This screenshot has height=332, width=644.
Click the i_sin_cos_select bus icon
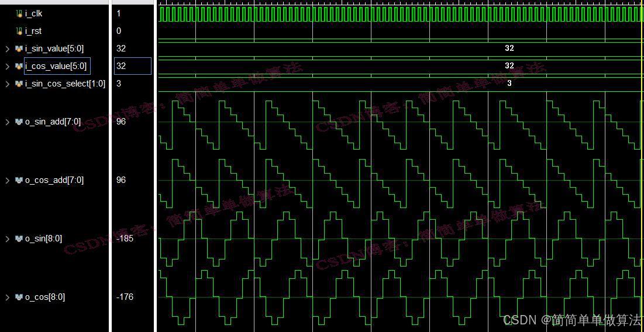pyautogui.click(x=19, y=84)
